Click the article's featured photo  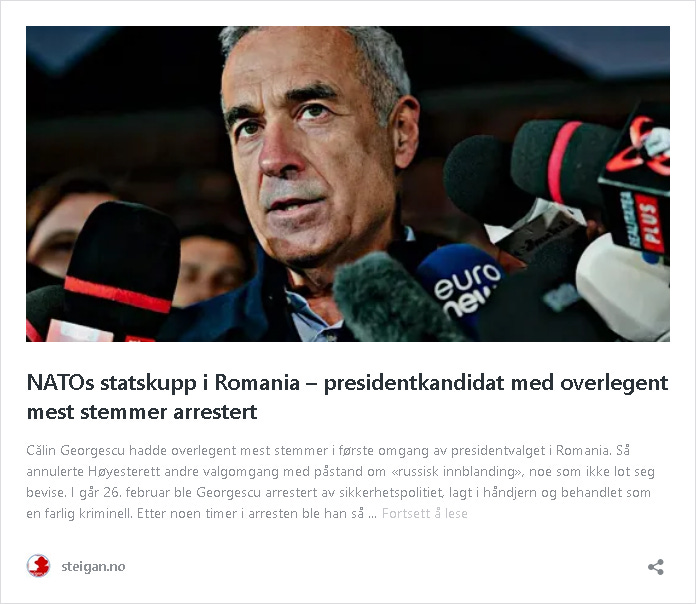348,184
